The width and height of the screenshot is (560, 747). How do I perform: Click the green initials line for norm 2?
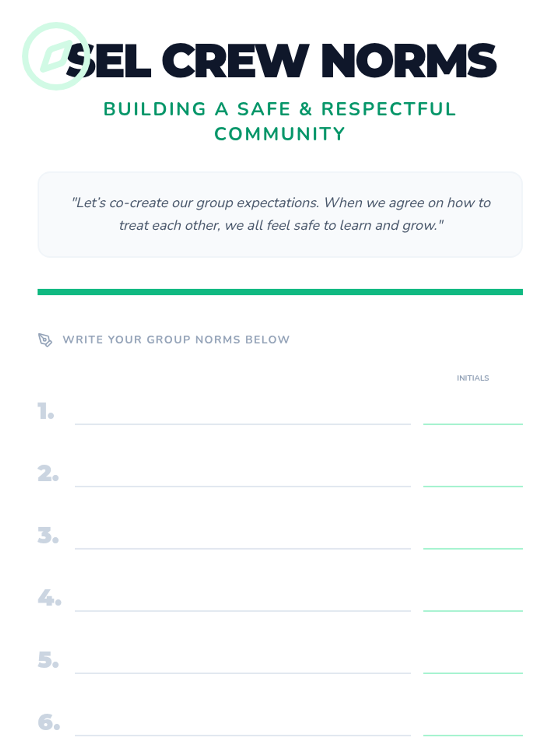473,485
